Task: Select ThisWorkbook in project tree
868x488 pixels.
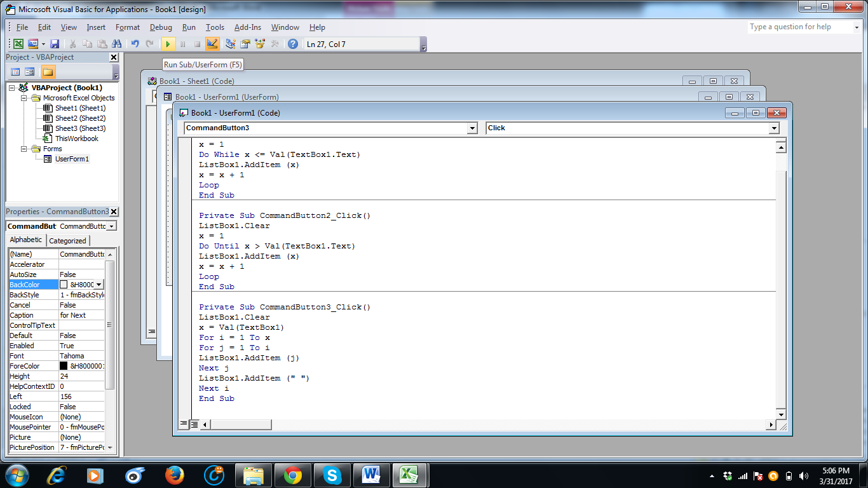Action: pyautogui.click(x=76, y=139)
